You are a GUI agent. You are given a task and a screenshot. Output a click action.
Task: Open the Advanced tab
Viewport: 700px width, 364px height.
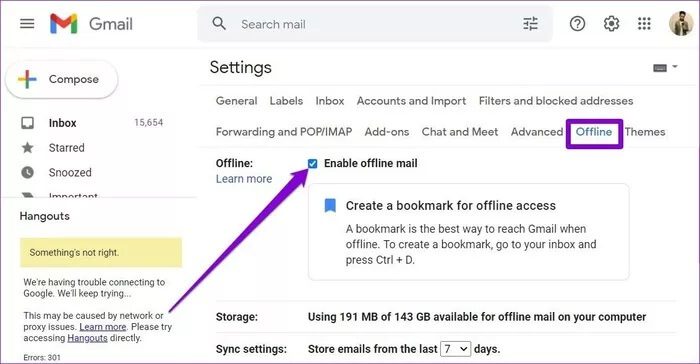537,132
